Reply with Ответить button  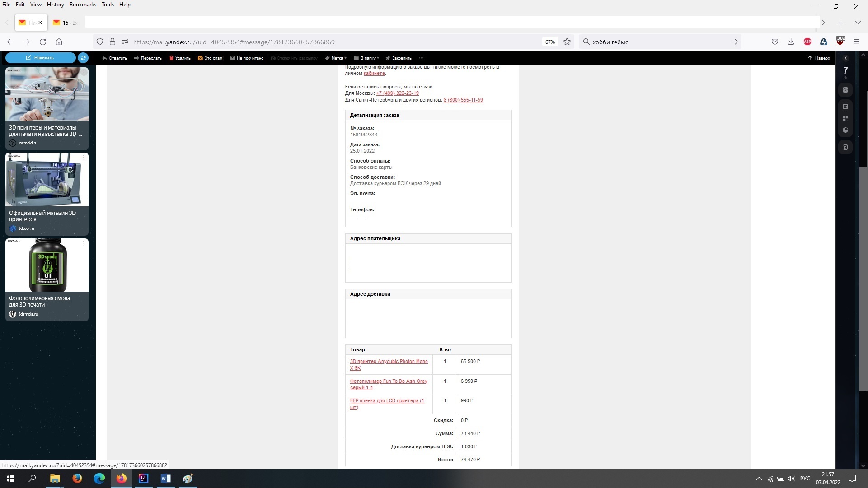point(114,58)
